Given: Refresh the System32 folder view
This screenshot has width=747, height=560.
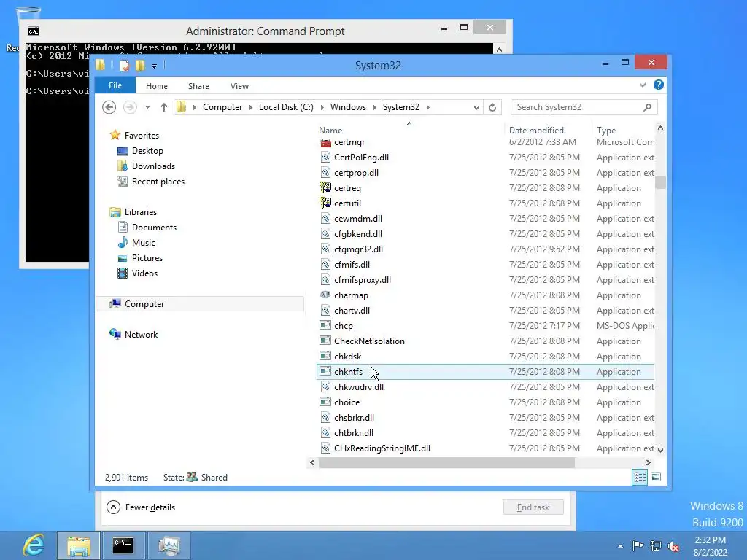Looking at the screenshot, I should [492, 107].
